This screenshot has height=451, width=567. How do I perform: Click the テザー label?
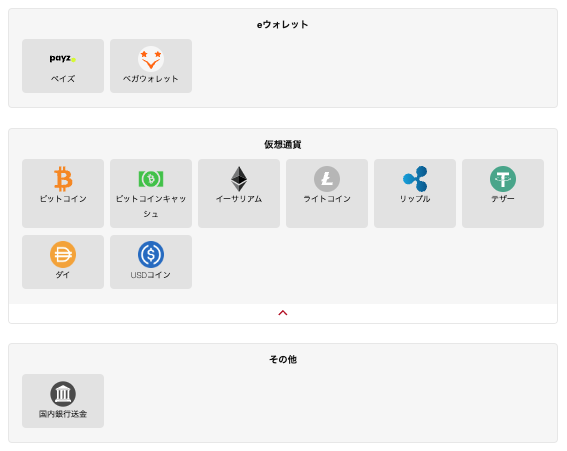(x=503, y=199)
